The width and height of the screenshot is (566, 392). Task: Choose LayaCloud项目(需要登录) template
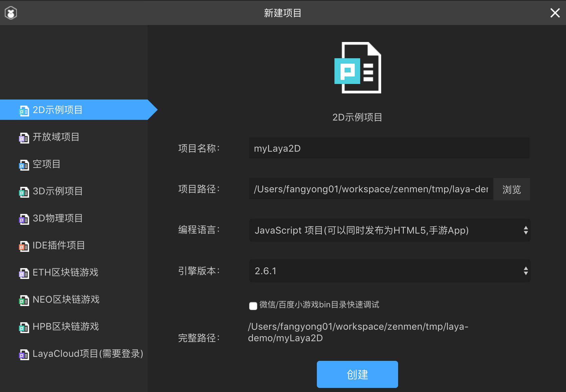pos(74,353)
